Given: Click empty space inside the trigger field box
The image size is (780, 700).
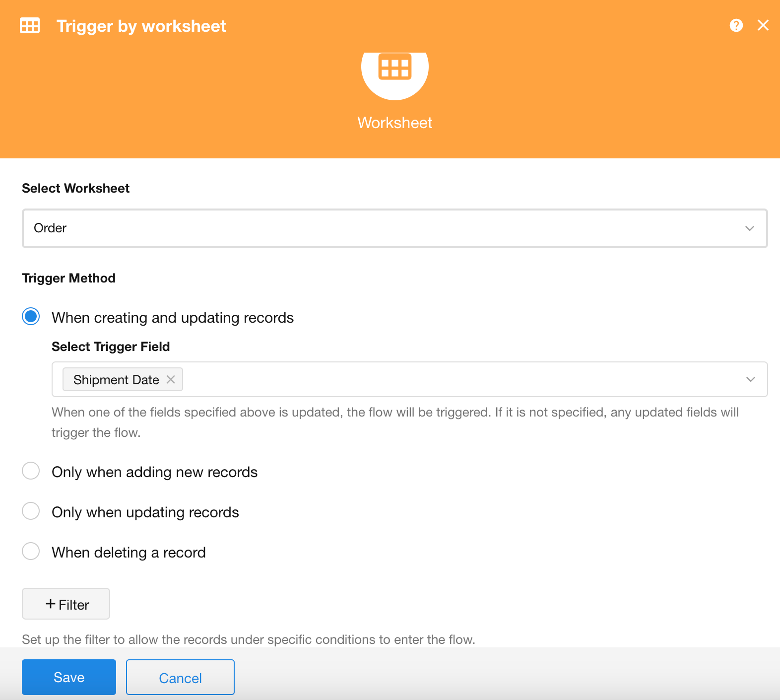Looking at the screenshot, I should point(447,380).
